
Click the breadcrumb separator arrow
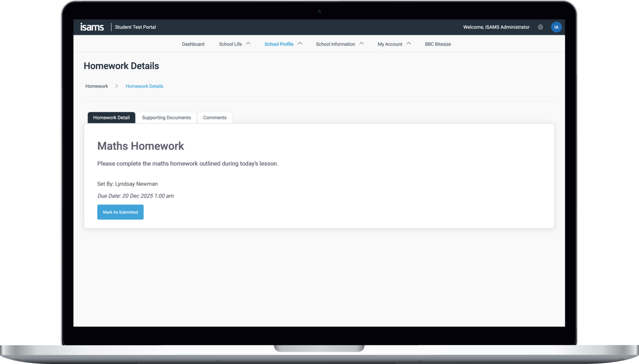pos(116,86)
